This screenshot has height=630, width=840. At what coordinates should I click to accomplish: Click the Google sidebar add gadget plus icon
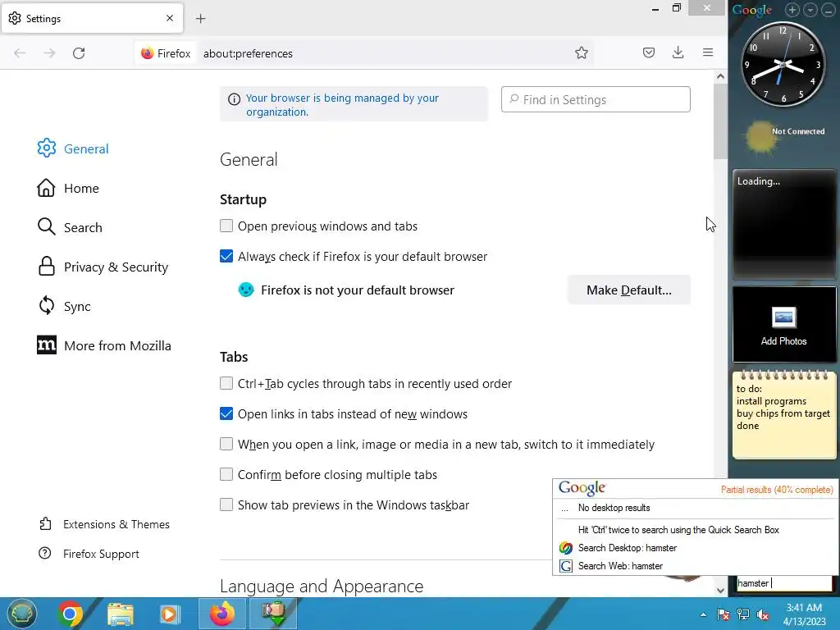[792, 10]
